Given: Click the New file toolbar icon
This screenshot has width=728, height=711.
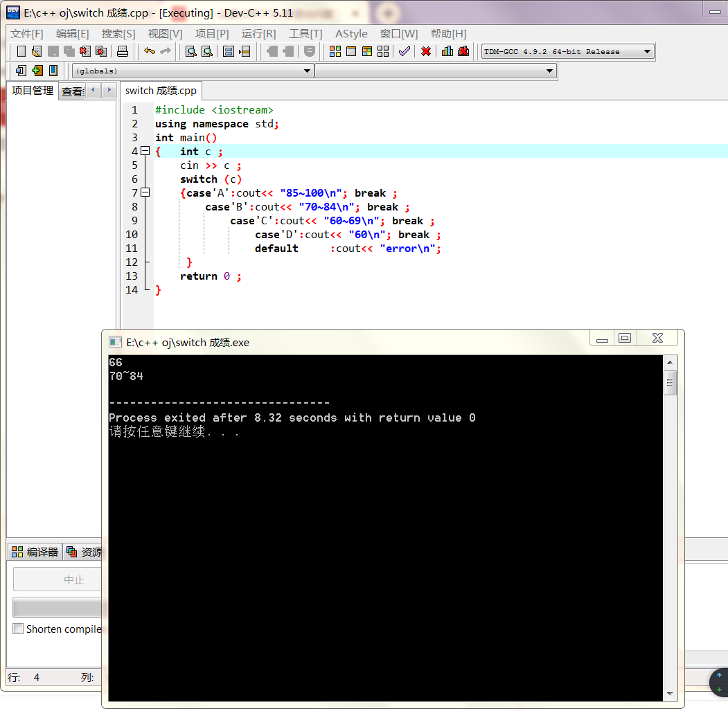Looking at the screenshot, I should (21, 51).
